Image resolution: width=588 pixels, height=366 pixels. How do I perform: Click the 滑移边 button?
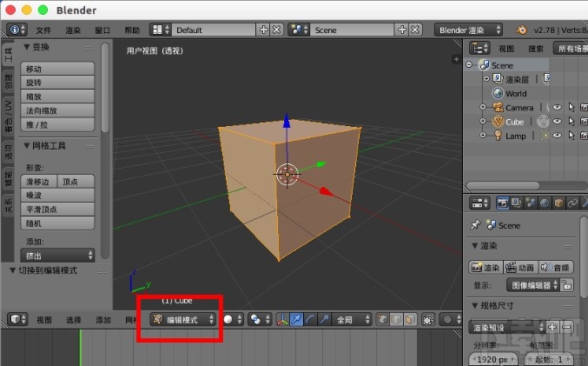pos(38,182)
